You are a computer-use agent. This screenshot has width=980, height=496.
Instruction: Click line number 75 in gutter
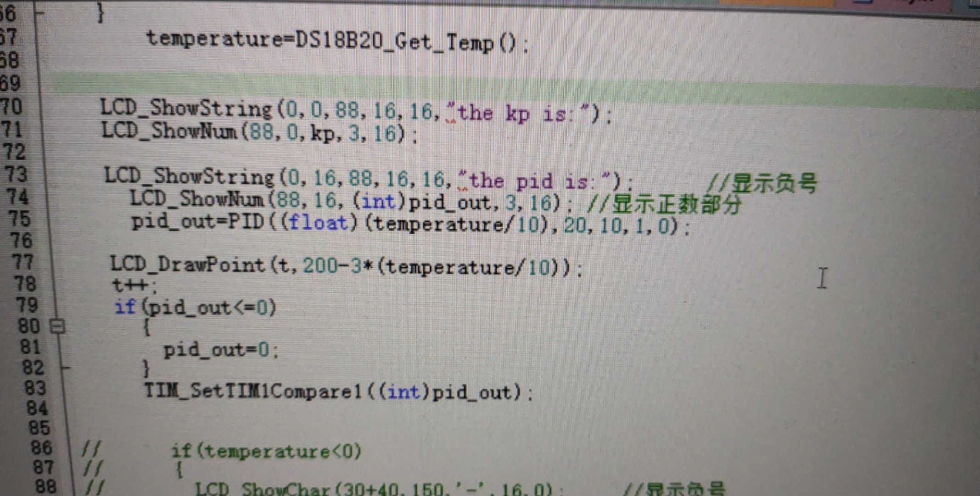point(19,219)
